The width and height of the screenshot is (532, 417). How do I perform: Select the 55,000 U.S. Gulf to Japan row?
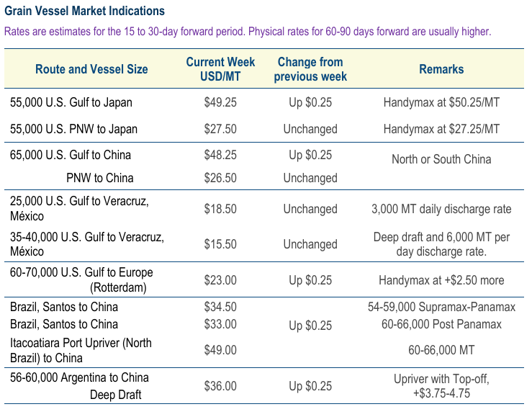click(x=71, y=102)
